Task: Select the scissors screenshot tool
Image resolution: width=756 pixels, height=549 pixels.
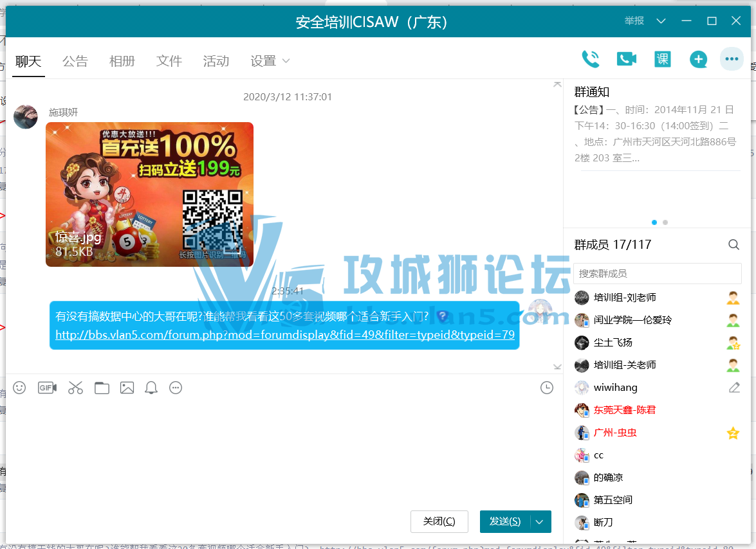Action: [75, 388]
